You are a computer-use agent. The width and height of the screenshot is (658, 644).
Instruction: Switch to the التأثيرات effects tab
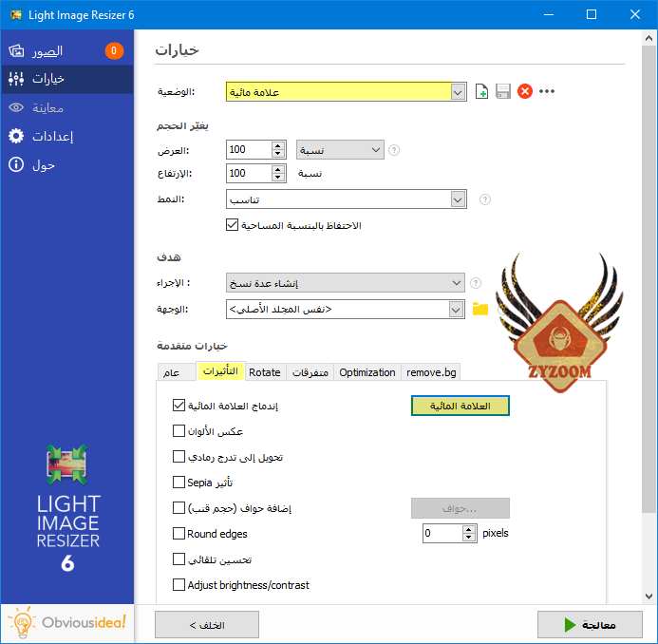click(x=220, y=371)
